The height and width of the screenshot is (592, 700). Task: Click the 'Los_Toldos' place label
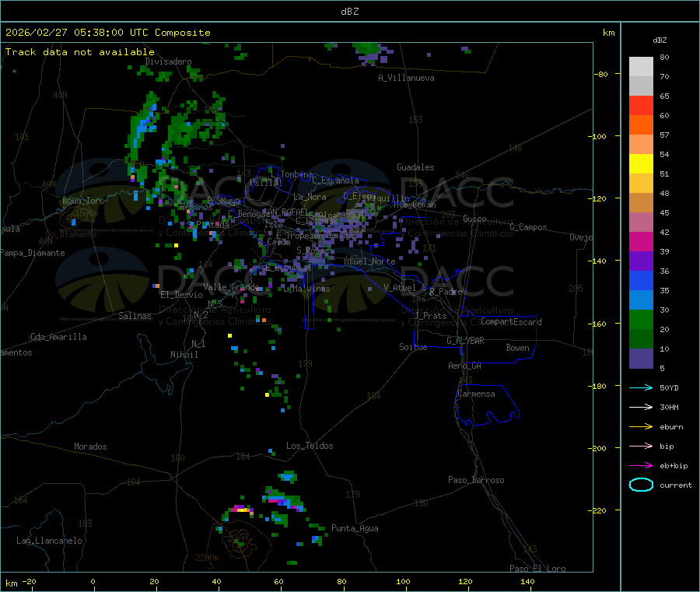point(310,446)
